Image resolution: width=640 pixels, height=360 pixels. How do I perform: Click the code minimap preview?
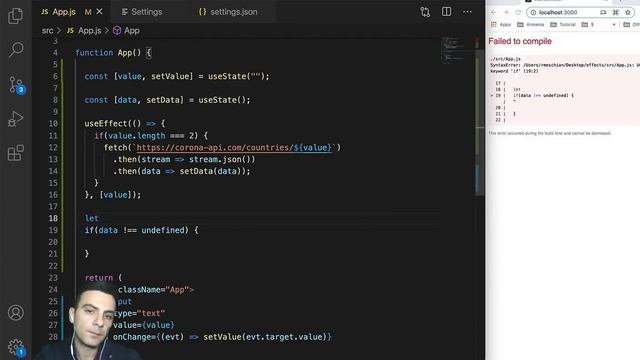(452, 51)
